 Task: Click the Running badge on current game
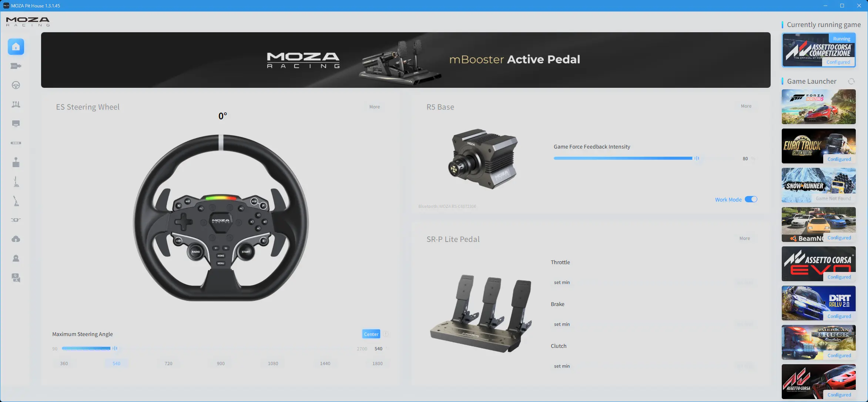pos(841,39)
